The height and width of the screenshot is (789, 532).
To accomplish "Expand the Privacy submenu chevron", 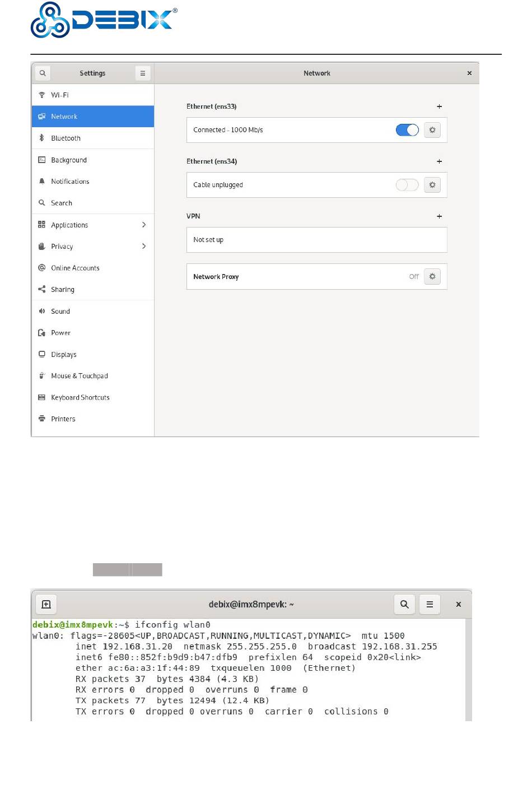I will tap(144, 246).
